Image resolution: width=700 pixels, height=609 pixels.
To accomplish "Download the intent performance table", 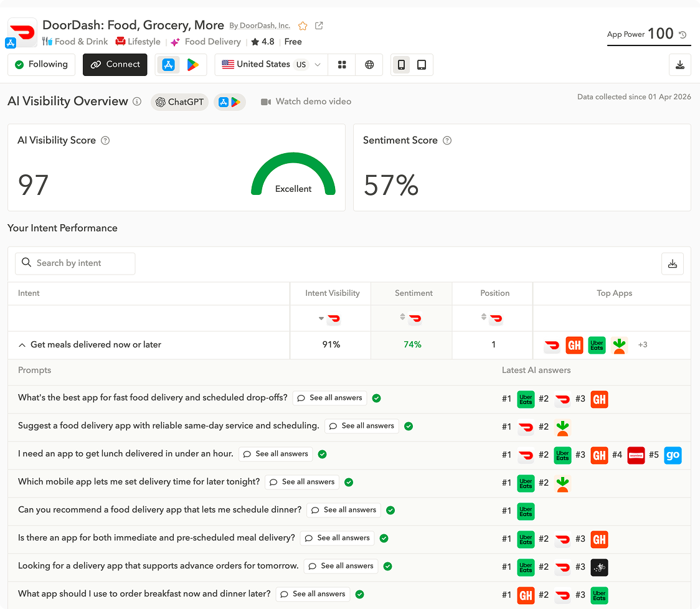I will tap(673, 264).
